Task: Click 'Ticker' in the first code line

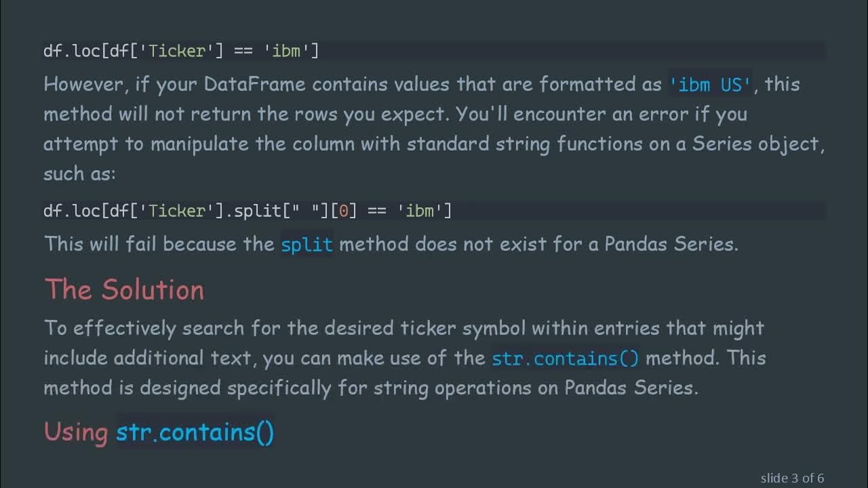Action: click(176, 51)
